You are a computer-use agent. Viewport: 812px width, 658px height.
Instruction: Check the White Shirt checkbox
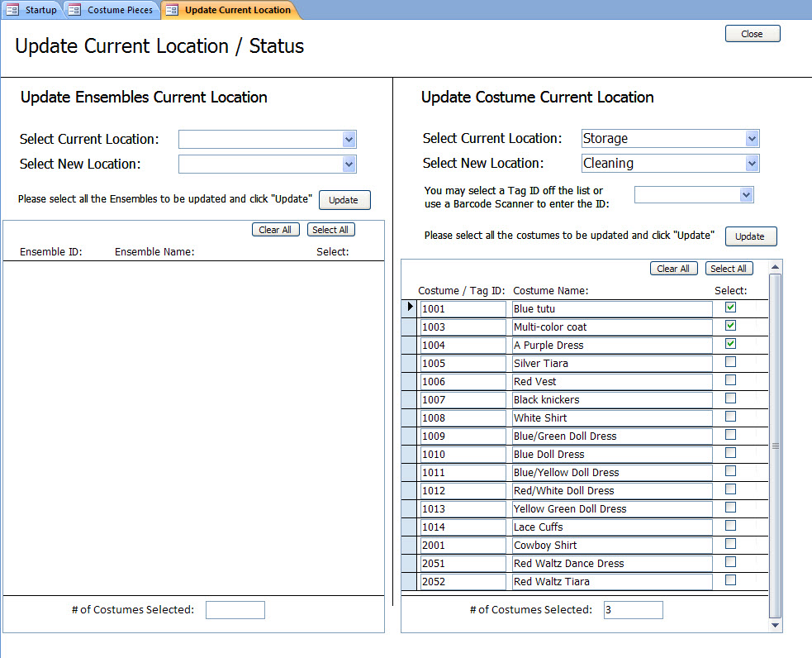730,416
